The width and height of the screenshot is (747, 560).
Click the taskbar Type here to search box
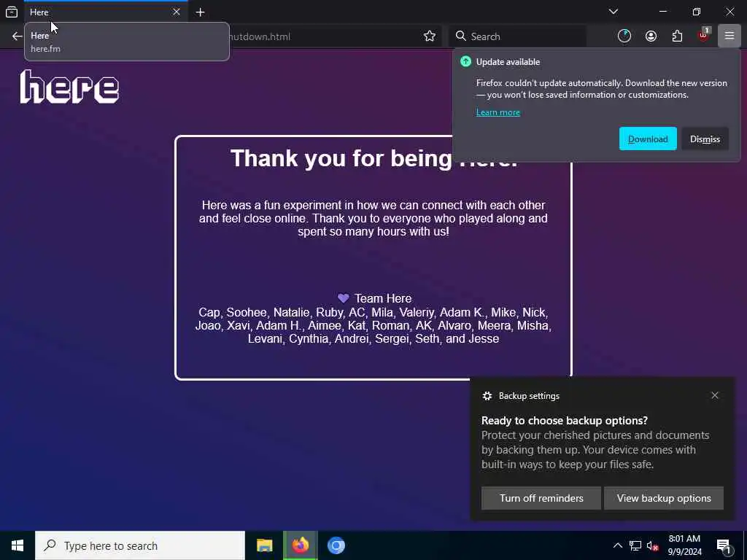click(x=140, y=545)
